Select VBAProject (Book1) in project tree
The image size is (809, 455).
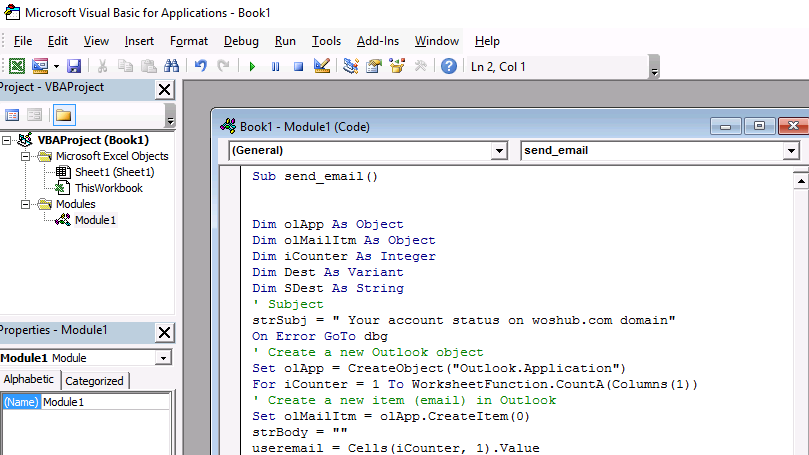tap(93, 140)
